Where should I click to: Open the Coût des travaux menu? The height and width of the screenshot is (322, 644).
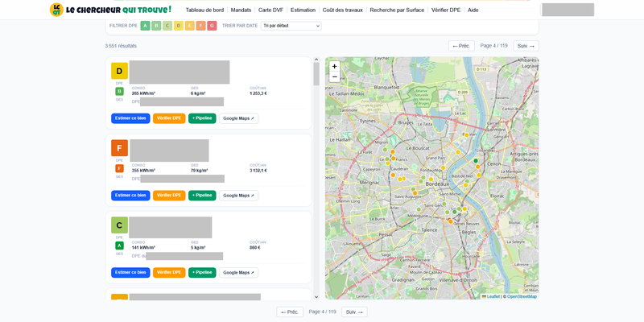(x=343, y=10)
